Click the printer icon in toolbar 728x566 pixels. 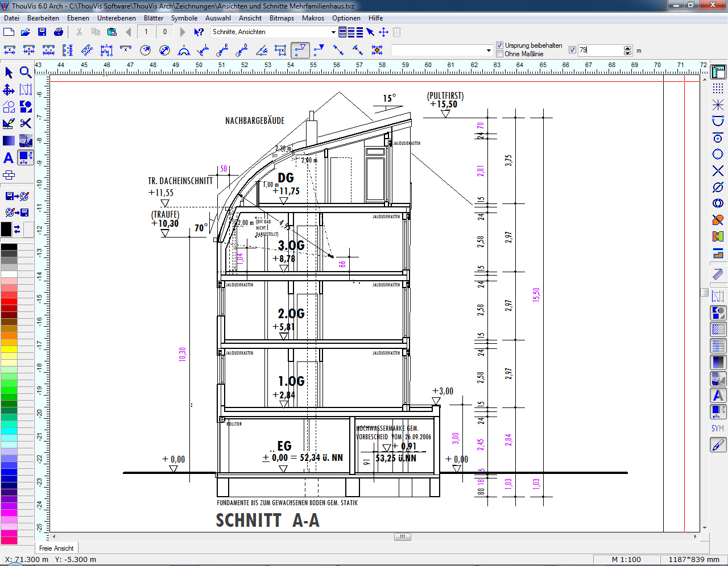coord(58,32)
